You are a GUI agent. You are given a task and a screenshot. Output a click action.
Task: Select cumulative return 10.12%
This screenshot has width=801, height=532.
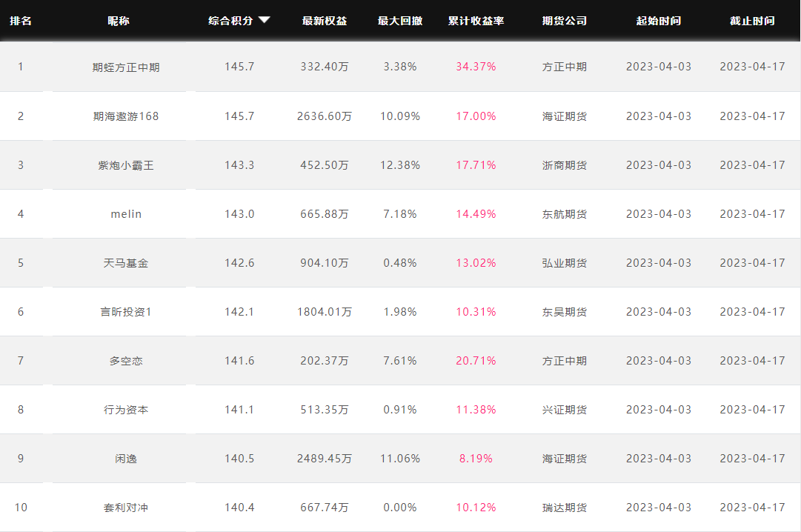pos(476,508)
